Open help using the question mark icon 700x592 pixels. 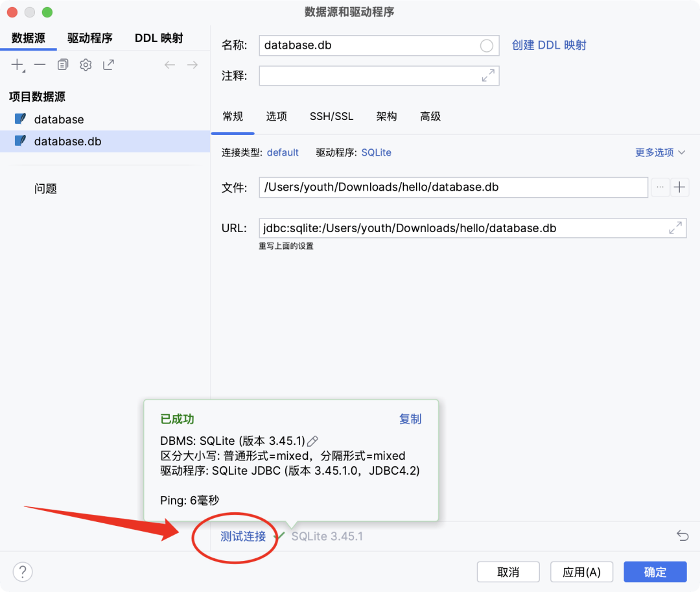click(22, 571)
